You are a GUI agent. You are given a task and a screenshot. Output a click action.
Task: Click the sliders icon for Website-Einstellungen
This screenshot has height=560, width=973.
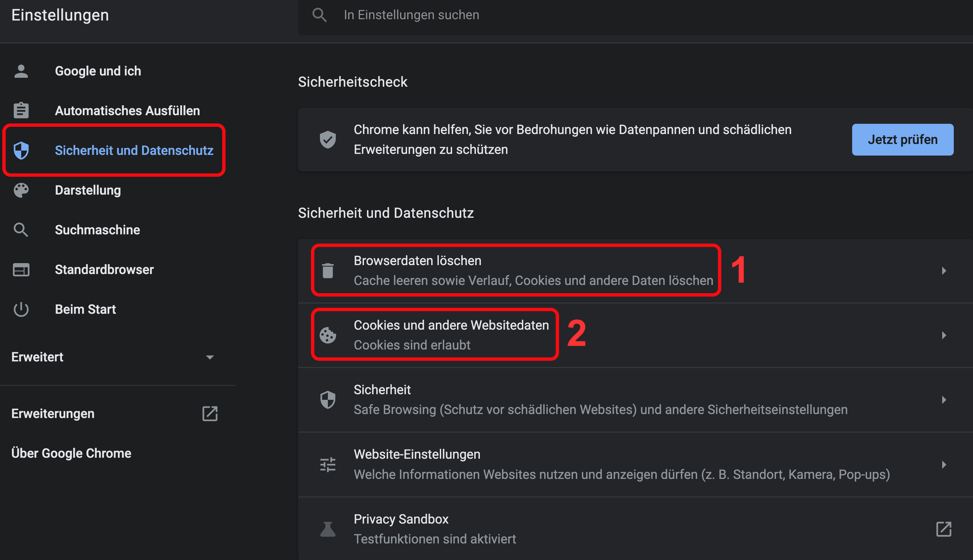tap(328, 465)
